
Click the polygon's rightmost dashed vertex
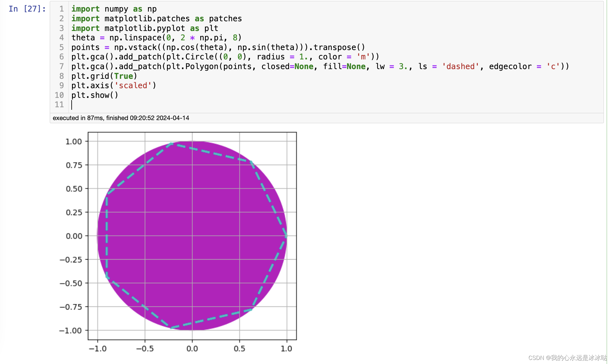[286, 236]
